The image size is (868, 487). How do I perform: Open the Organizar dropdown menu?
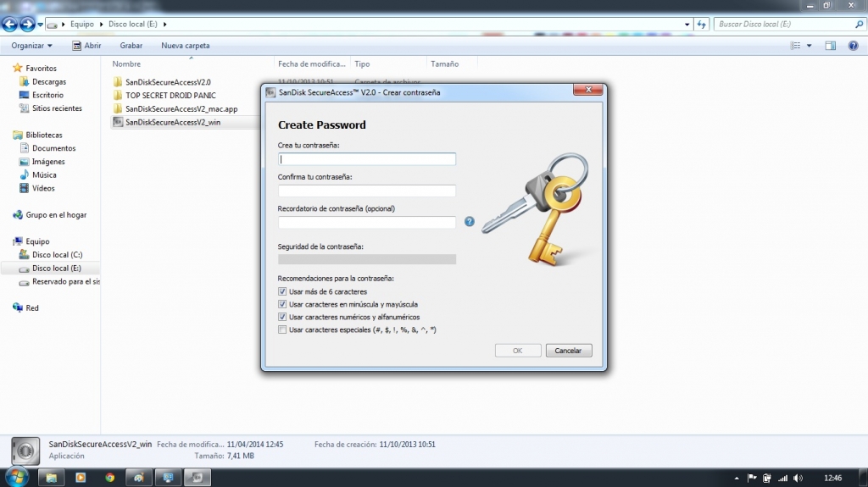[31, 46]
